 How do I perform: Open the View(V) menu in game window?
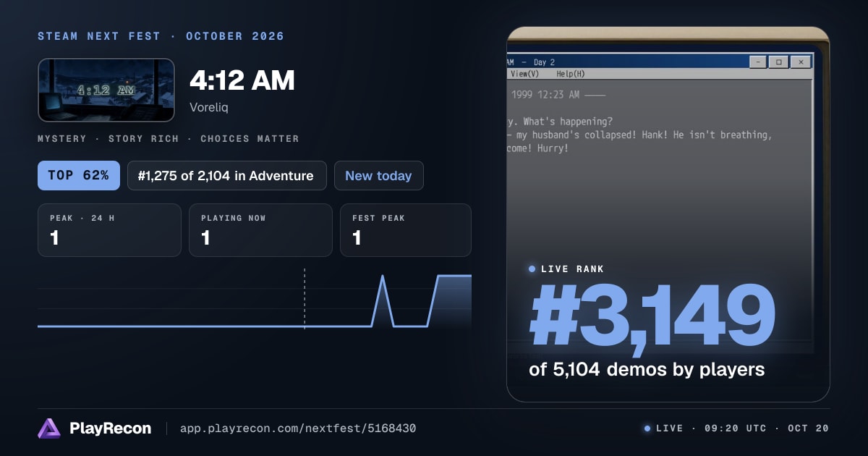click(x=524, y=74)
